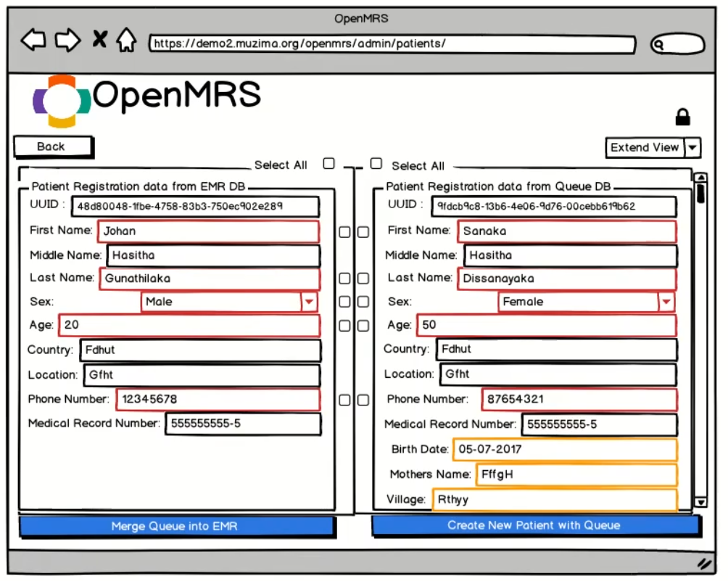Click the Back button
The width and height of the screenshot is (728, 581).
tap(53, 147)
